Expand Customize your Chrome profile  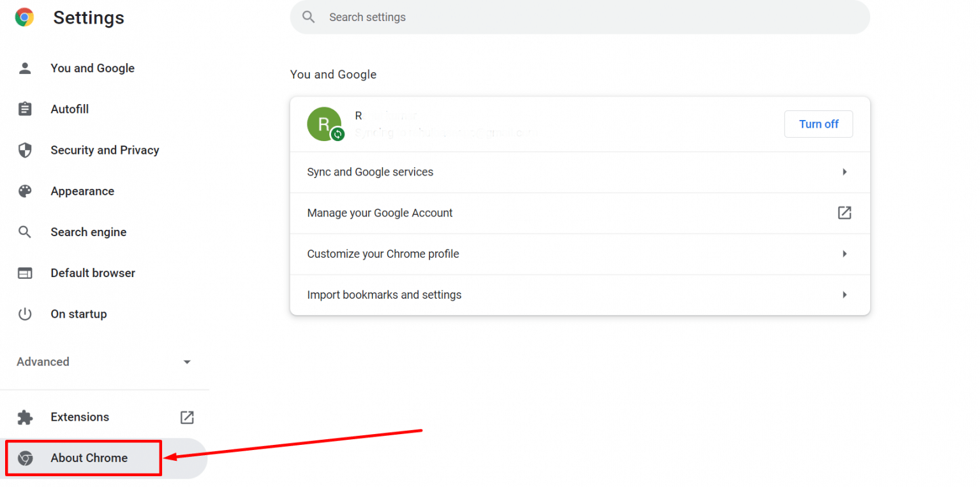tap(579, 253)
